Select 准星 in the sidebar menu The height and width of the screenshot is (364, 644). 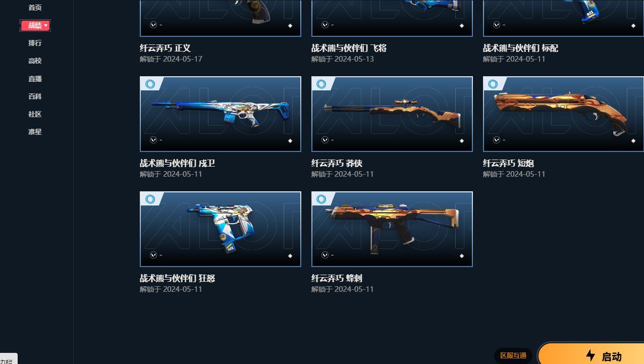[35, 132]
